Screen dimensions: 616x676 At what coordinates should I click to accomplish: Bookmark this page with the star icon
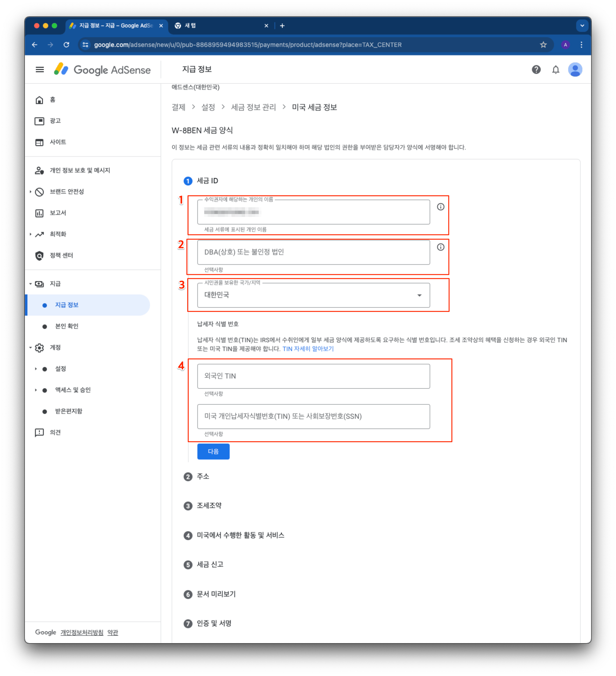[543, 45]
